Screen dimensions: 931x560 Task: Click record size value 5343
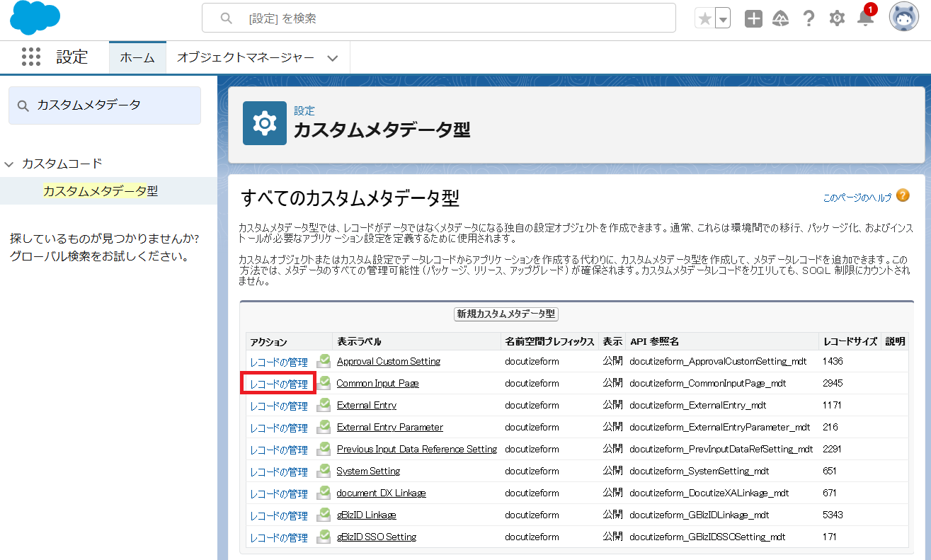coord(833,515)
